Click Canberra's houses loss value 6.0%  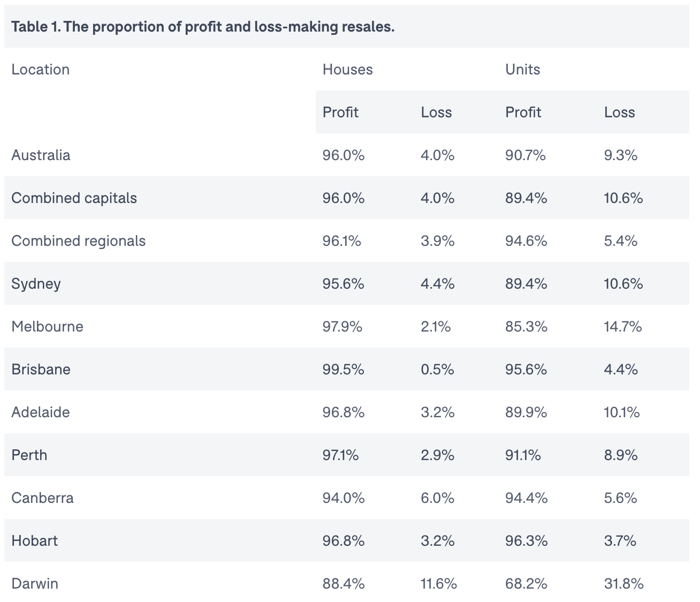tap(437, 498)
